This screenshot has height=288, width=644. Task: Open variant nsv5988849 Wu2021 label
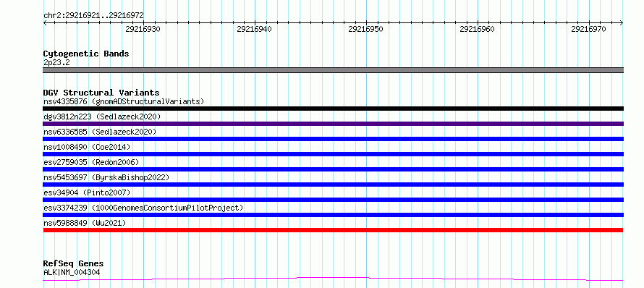click(x=85, y=223)
